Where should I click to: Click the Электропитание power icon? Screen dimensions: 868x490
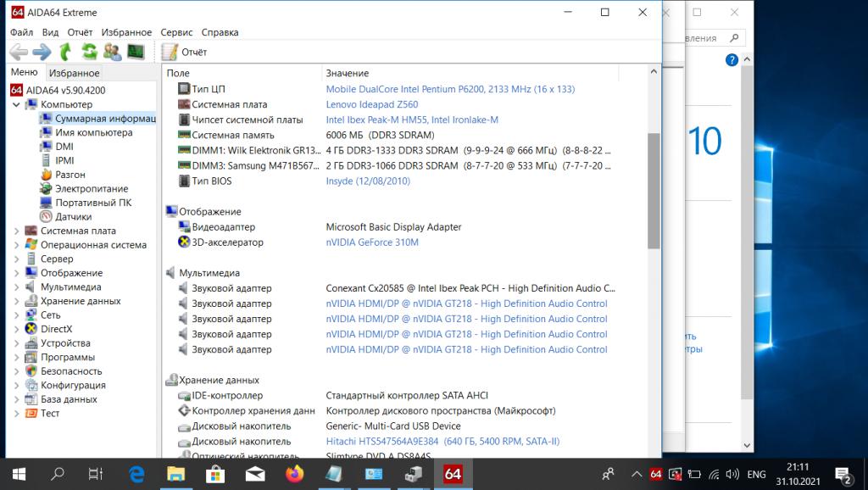tap(46, 188)
